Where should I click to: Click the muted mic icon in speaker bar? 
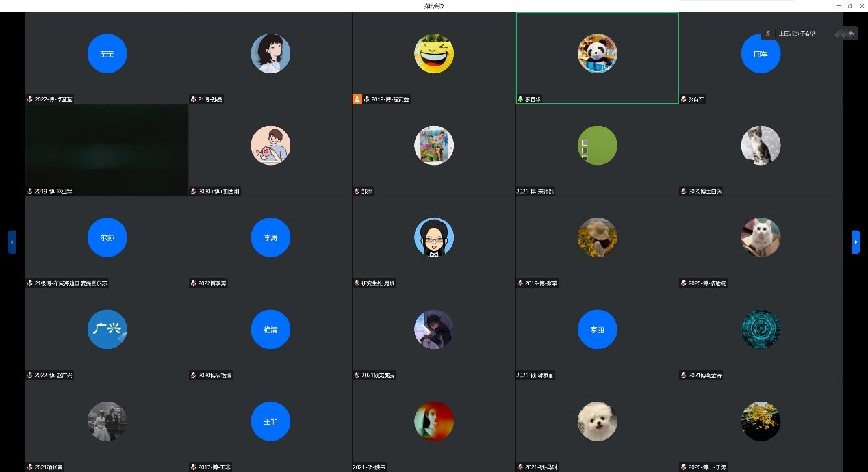point(768,34)
